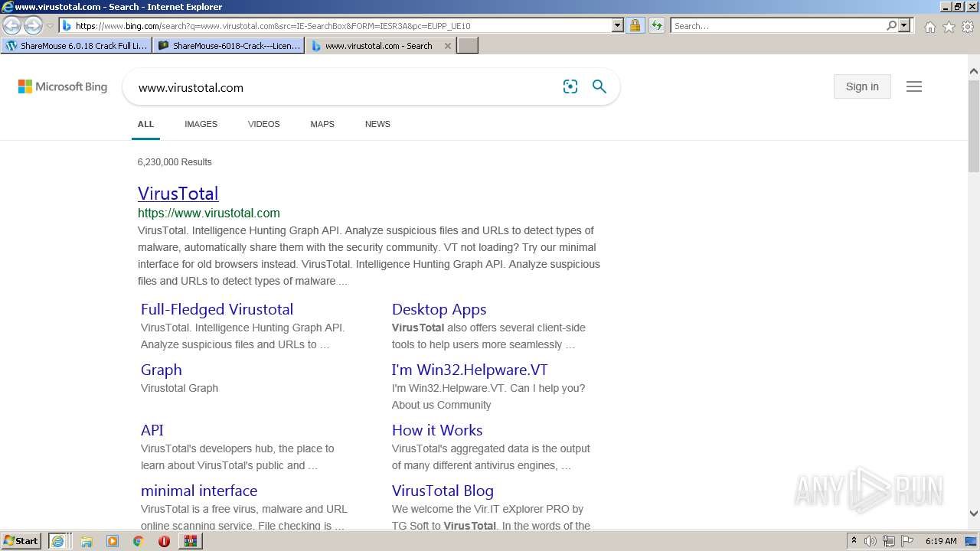Open the Bing hamburger menu
The width and height of the screenshot is (980, 551).
(914, 86)
